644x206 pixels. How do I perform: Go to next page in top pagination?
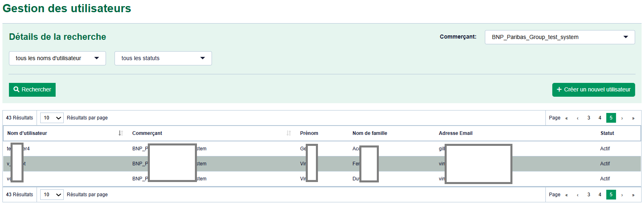point(622,118)
